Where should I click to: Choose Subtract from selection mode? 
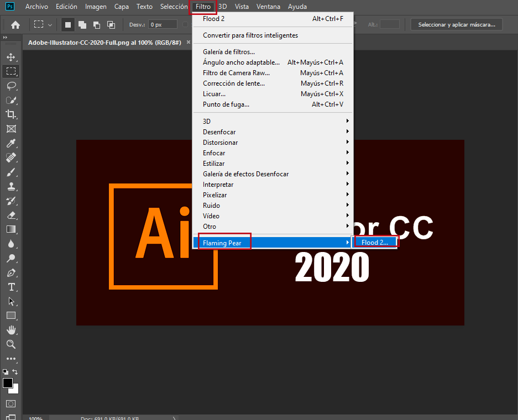96,25
